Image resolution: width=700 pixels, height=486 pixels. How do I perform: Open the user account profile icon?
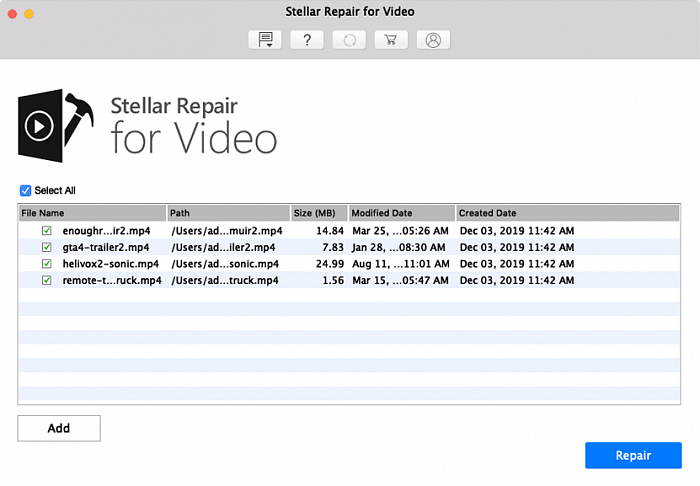point(433,40)
